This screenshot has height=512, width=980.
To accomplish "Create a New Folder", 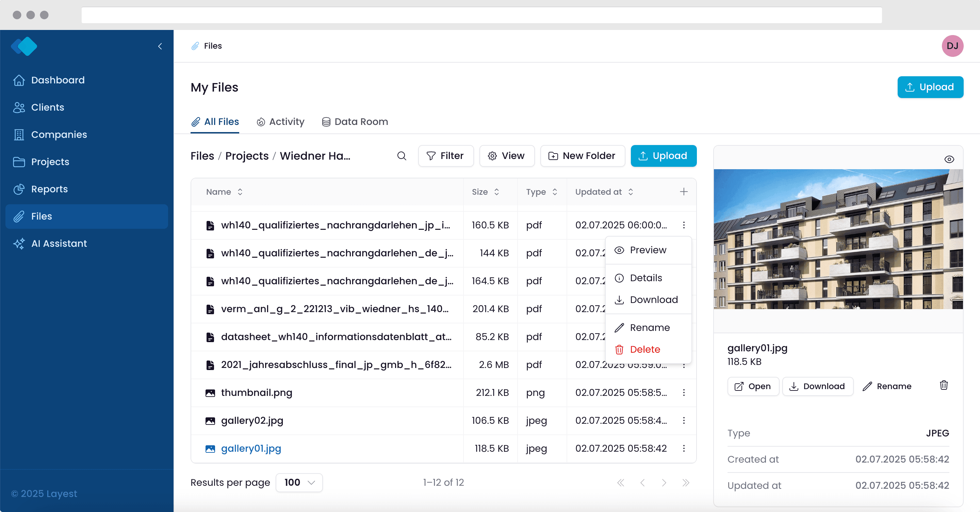I will coord(582,156).
